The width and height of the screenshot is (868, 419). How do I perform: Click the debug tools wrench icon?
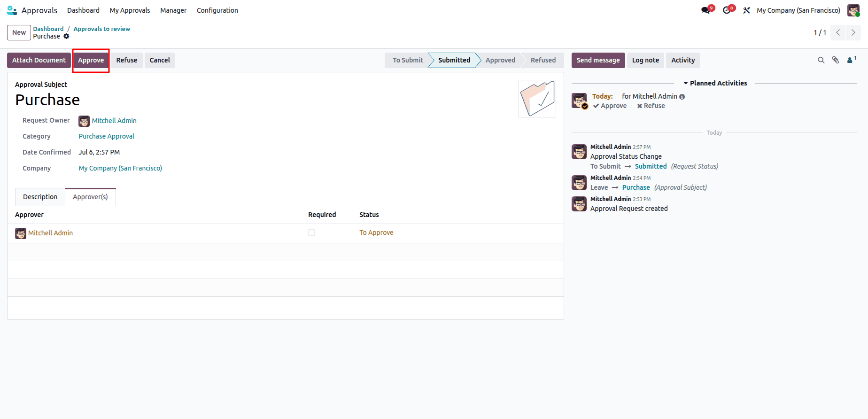746,10
